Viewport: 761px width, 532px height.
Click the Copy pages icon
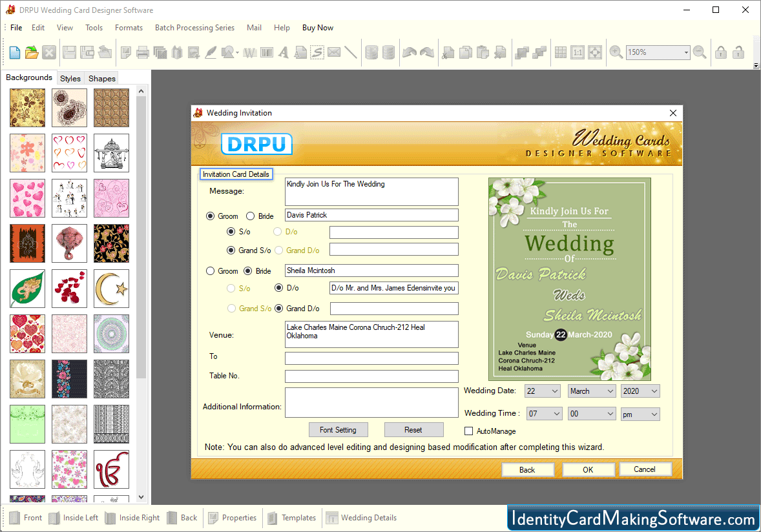[x=465, y=52]
